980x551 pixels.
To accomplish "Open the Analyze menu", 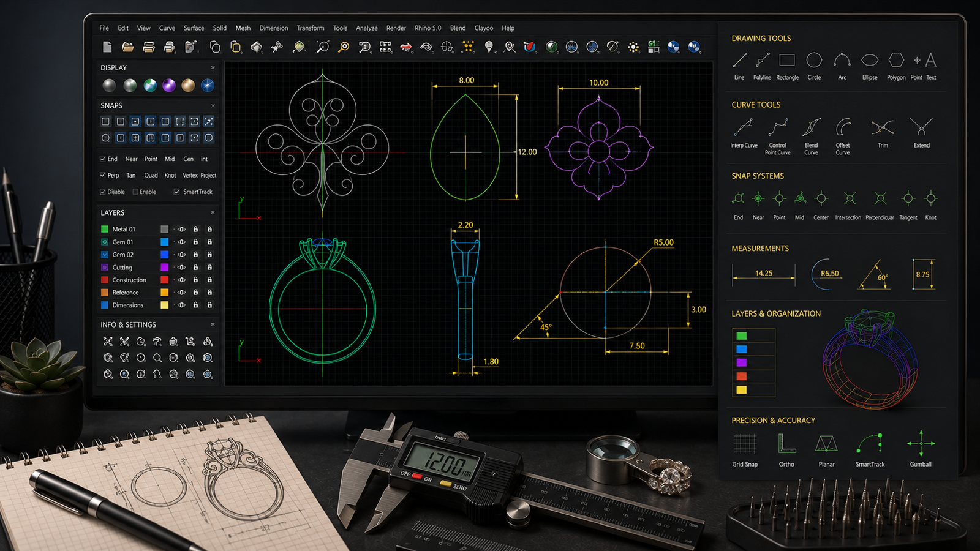I will pyautogui.click(x=367, y=28).
